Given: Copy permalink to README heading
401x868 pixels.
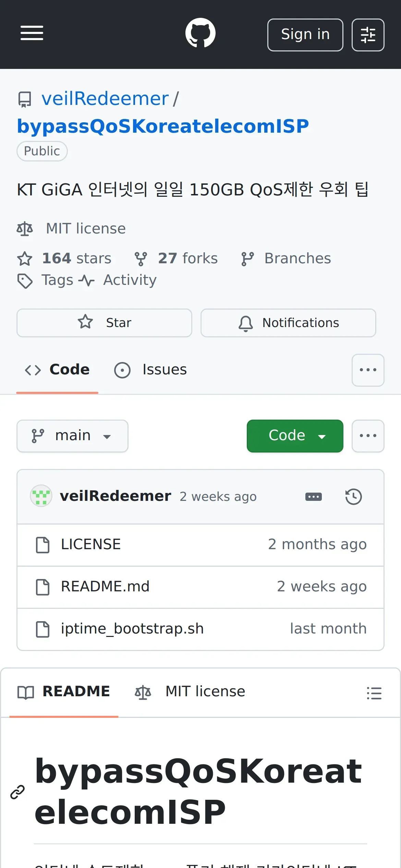Looking at the screenshot, I should (17, 792).
